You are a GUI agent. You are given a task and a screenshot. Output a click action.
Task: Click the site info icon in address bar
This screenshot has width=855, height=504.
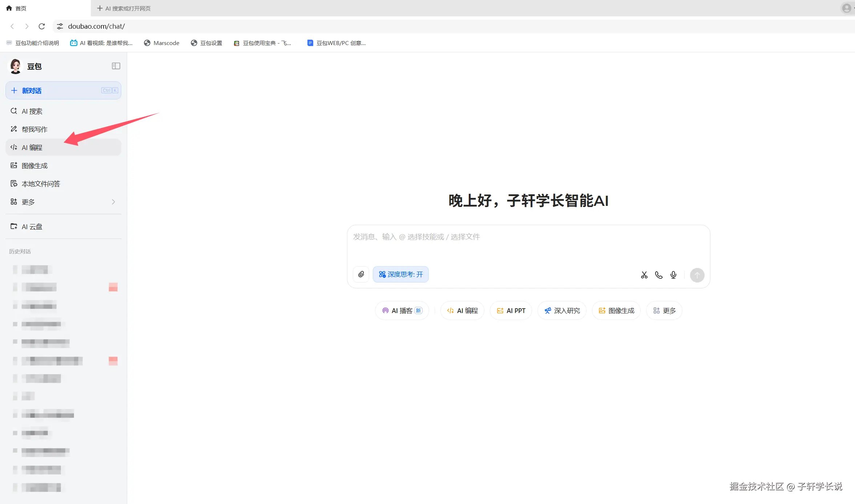click(60, 26)
